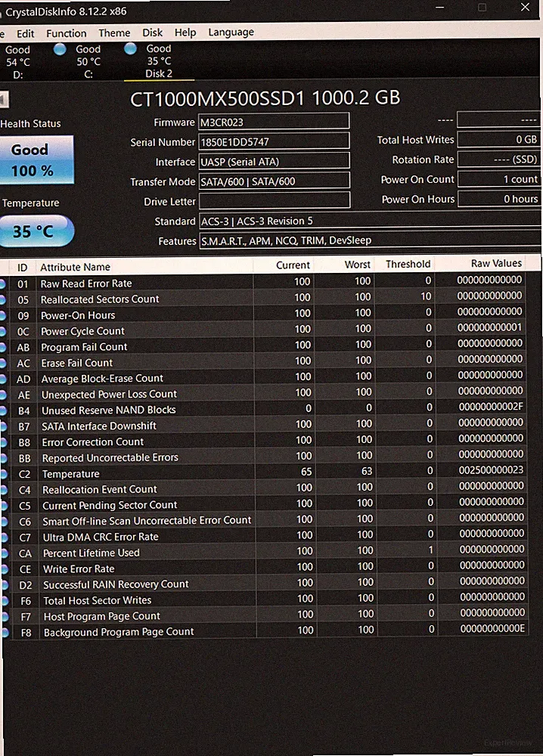The height and width of the screenshot is (756, 543).
Task: Open the Edit menu
Action: click(25, 33)
